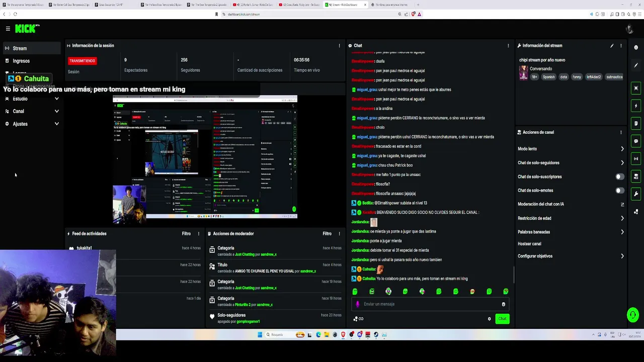Open Feed de actividades options menu
This screenshot has width=644, height=362.
[198, 234]
